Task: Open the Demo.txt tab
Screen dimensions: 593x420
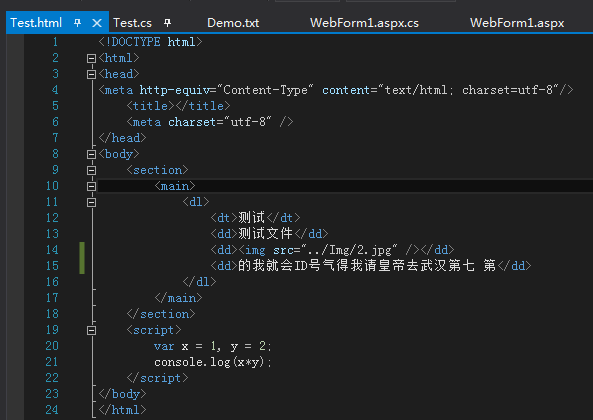Action: click(x=233, y=23)
